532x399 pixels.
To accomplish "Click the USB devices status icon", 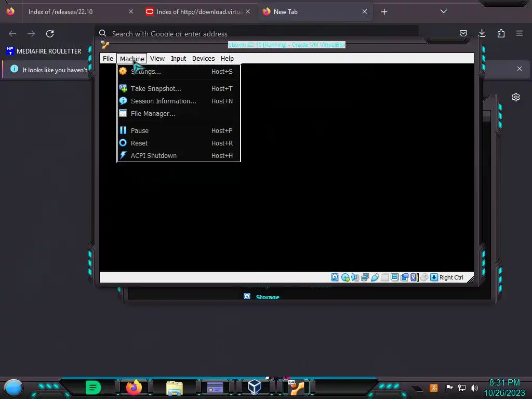I will [375, 277].
